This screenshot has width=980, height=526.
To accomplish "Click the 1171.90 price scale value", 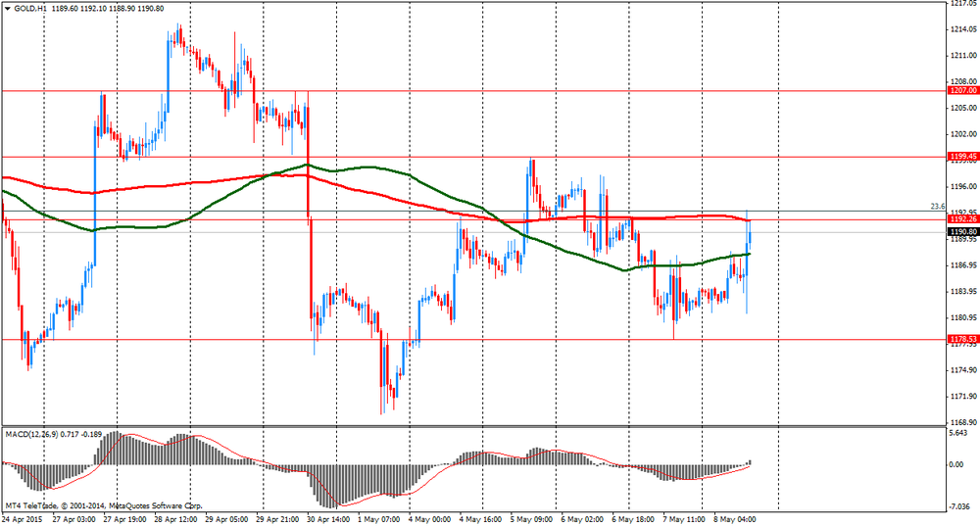I will (x=963, y=396).
